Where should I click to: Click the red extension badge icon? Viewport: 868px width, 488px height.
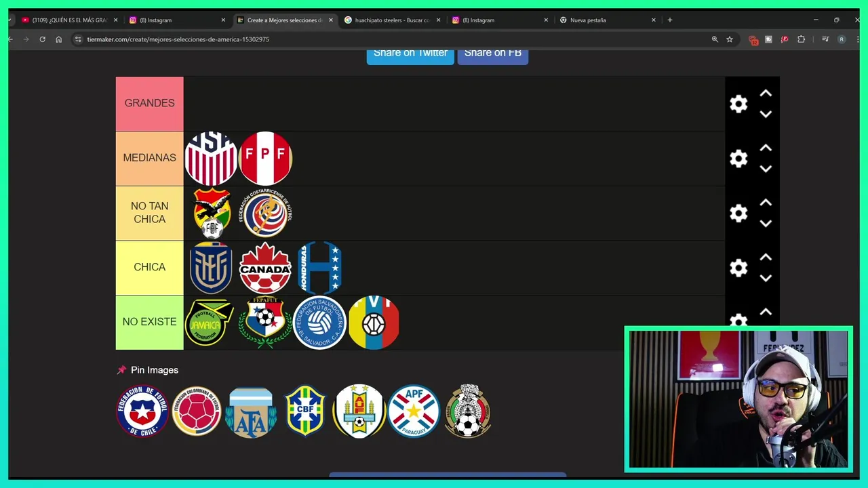(753, 40)
